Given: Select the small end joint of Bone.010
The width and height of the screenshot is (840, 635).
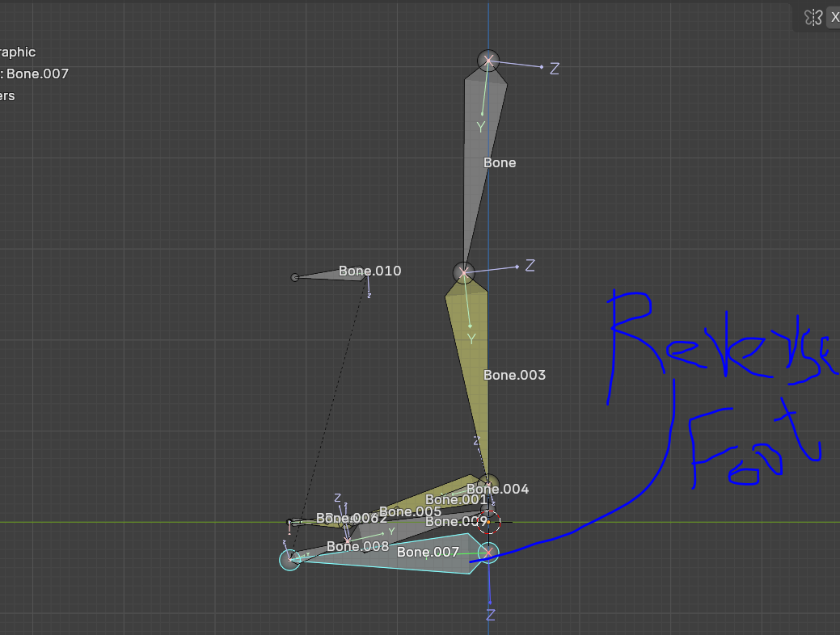Looking at the screenshot, I should (x=294, y=277).
